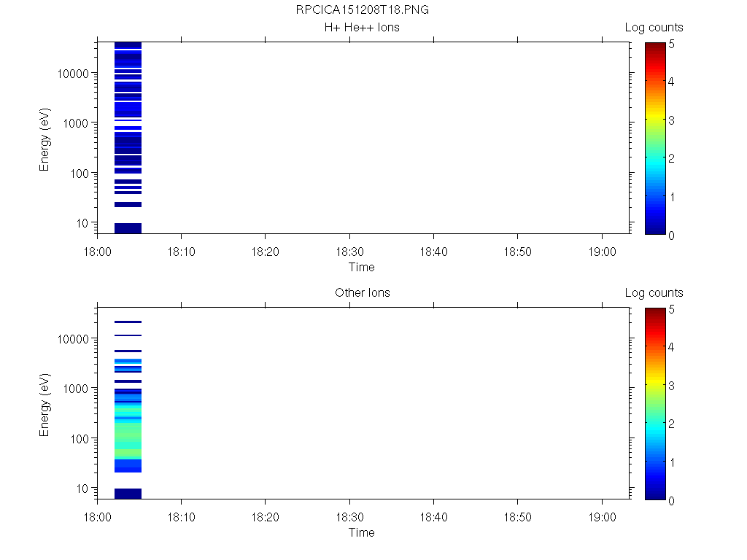
Task: Click the 10 energy tick in Other Ions plot
Action: 82,489
